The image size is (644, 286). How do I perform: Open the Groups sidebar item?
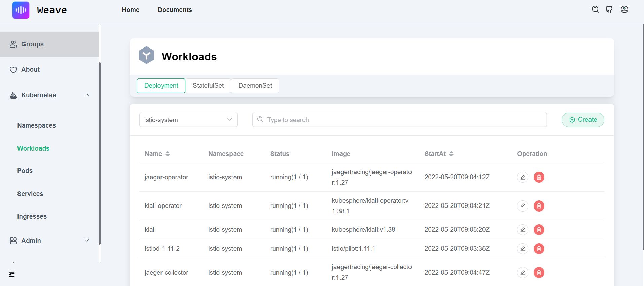pyautogui.click(x=49, y=44)
